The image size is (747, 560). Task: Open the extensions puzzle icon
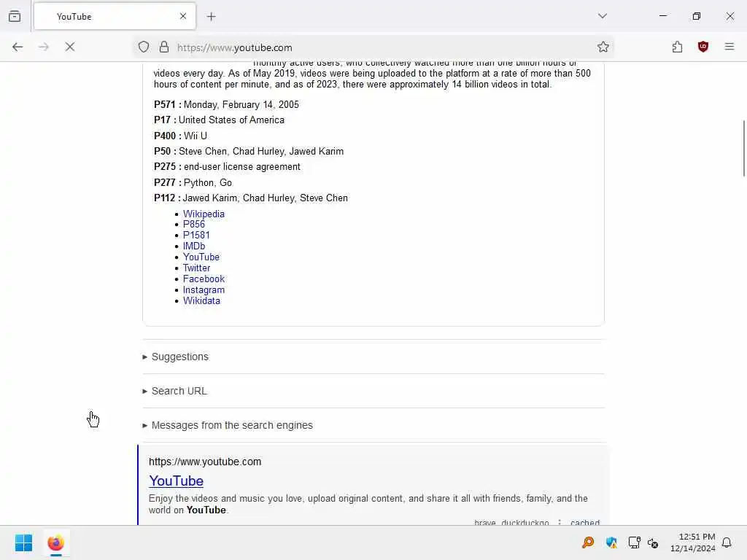tap(677, 47)
